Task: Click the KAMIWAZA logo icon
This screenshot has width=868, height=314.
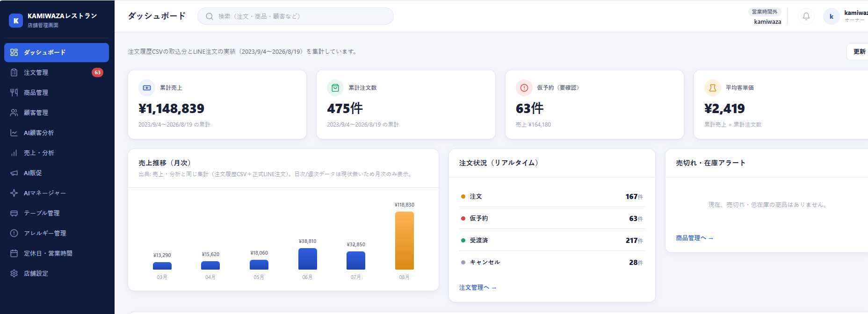Action: 16,21
